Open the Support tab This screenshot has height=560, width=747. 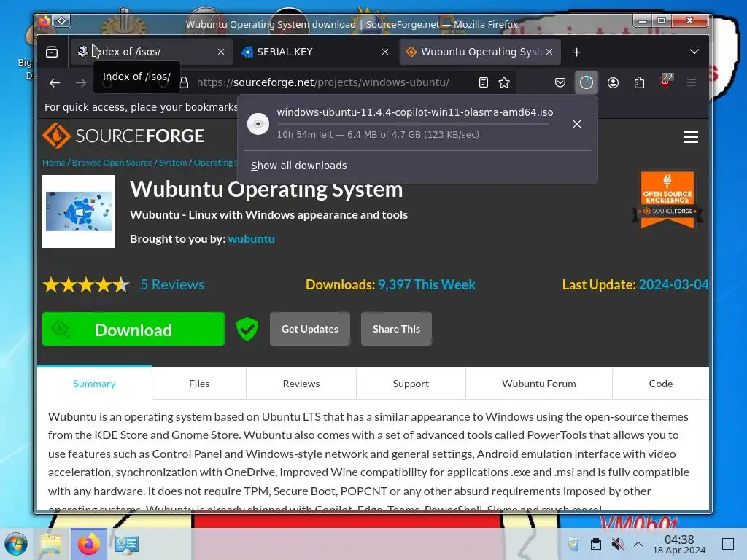point(411,384)
